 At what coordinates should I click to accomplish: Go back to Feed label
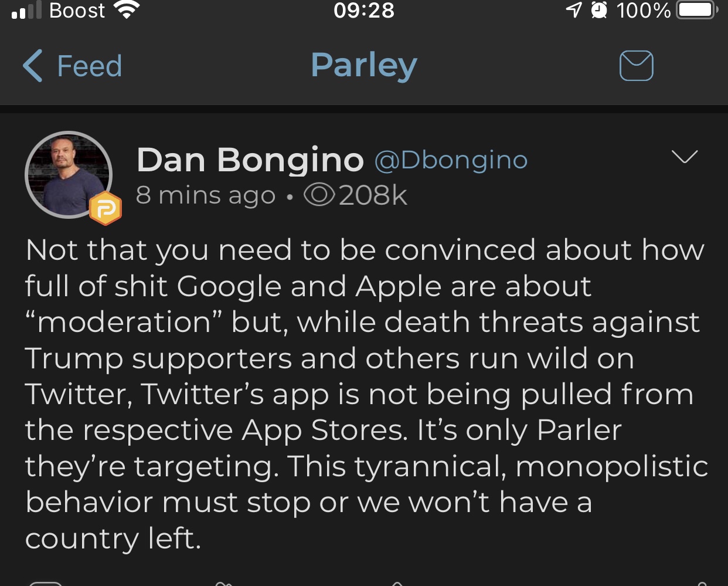[x=89, y=66]
